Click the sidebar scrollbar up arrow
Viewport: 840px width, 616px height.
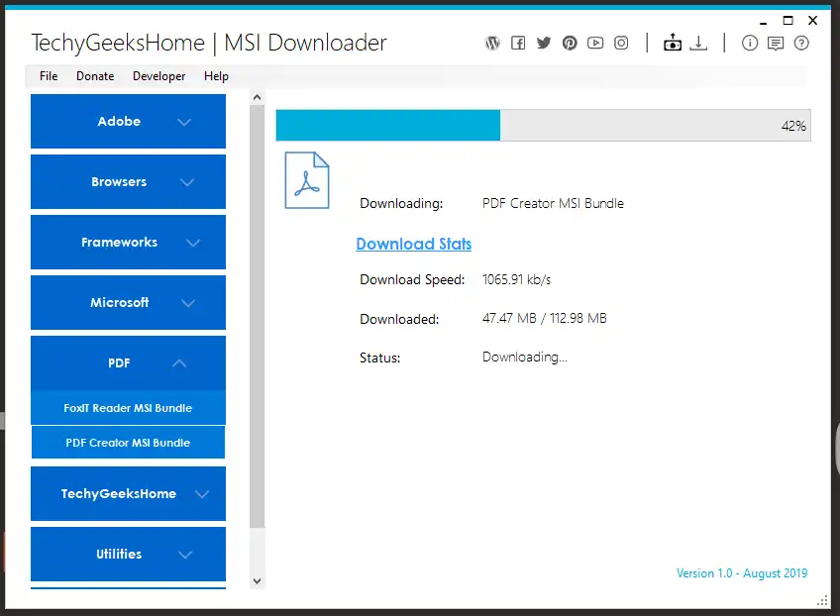tap(258, 97)
